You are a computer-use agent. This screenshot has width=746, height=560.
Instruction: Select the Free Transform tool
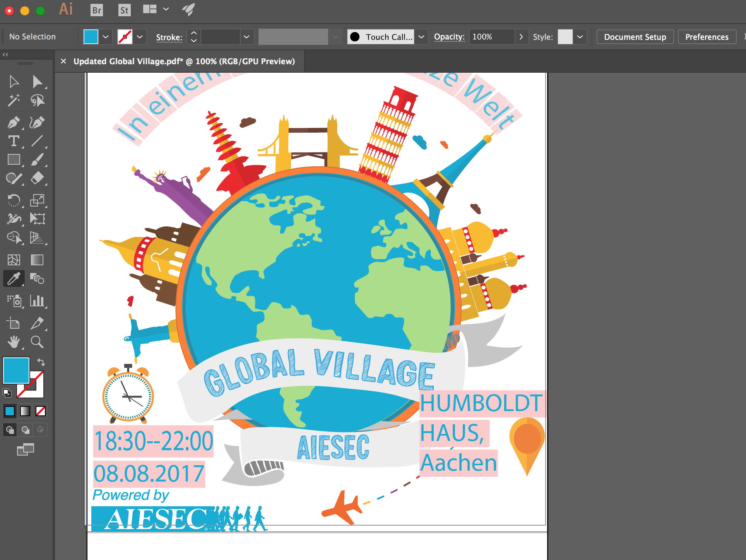click(x=37, y=219)
